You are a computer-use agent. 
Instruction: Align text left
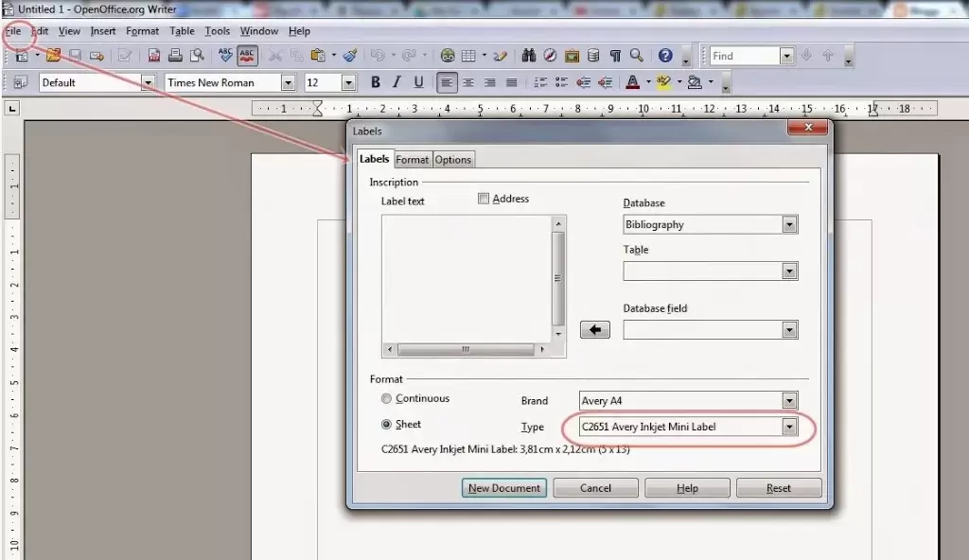coord(447,82)
